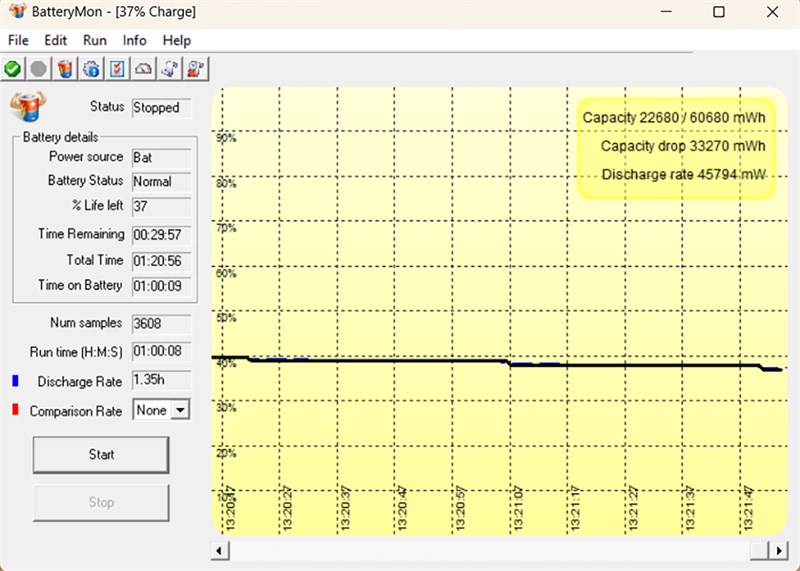Minimize the BatteryMon window
This screenshot has height=571, width=800.
click(666, 11)
